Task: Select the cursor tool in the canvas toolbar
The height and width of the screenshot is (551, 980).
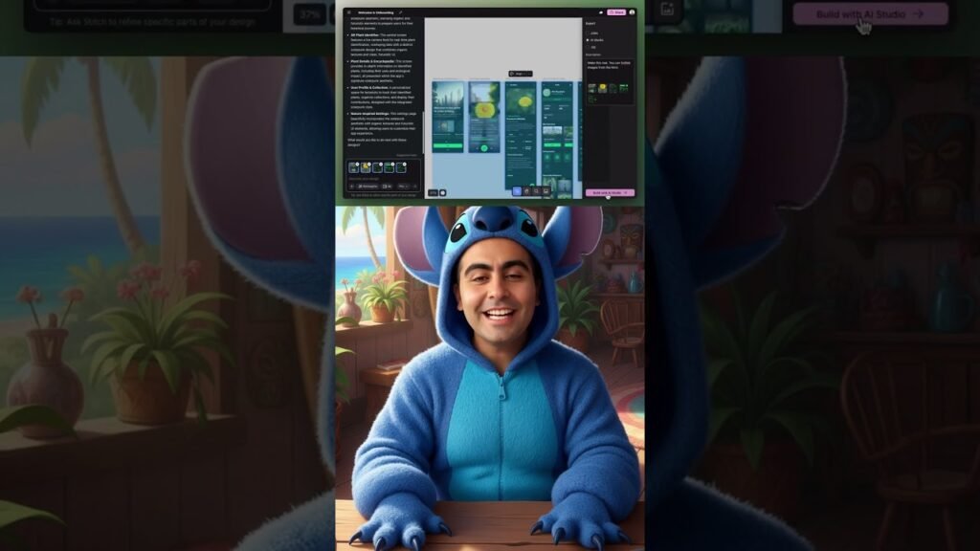Action: (517, 191)
